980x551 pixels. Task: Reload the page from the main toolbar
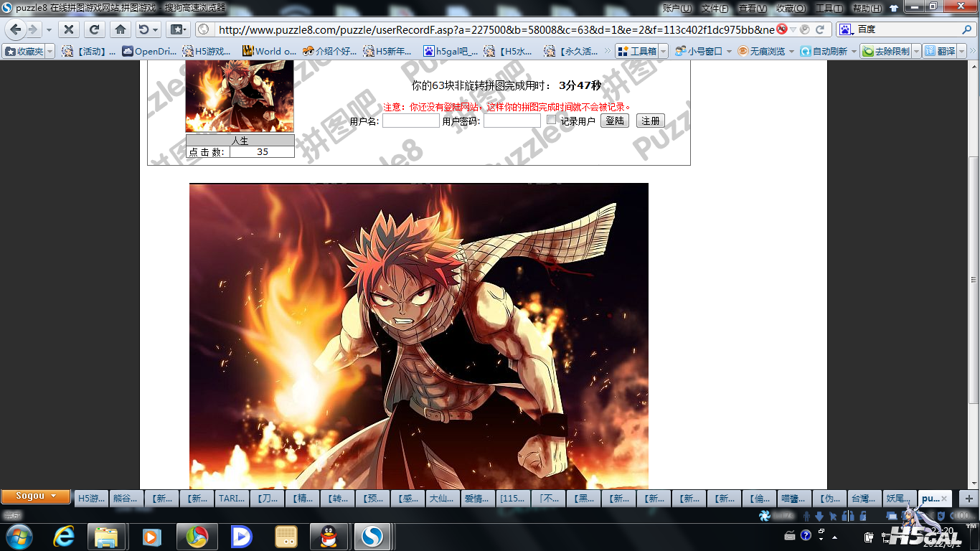[94, 29]
